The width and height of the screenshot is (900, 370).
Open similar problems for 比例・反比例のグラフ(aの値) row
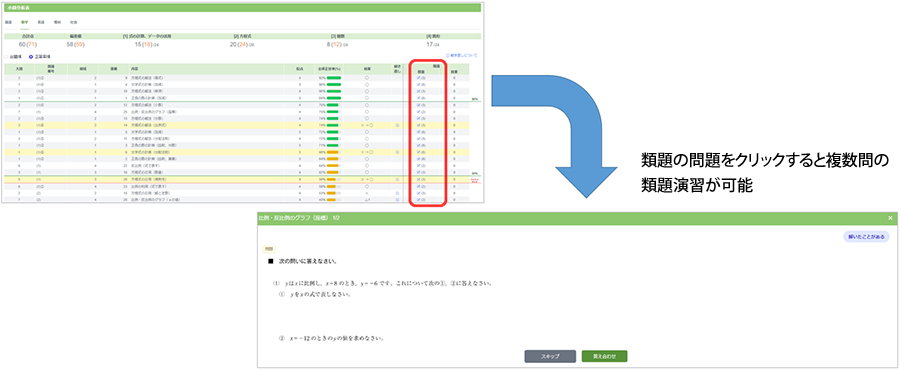(421, 200)
